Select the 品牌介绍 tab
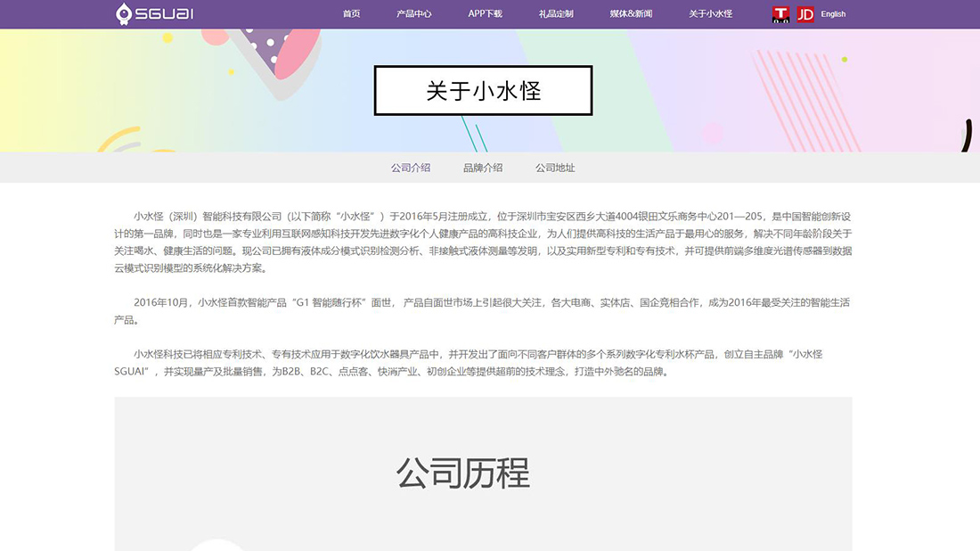The height and width of the screenshot is (551, 980). [x=482, y=167]
